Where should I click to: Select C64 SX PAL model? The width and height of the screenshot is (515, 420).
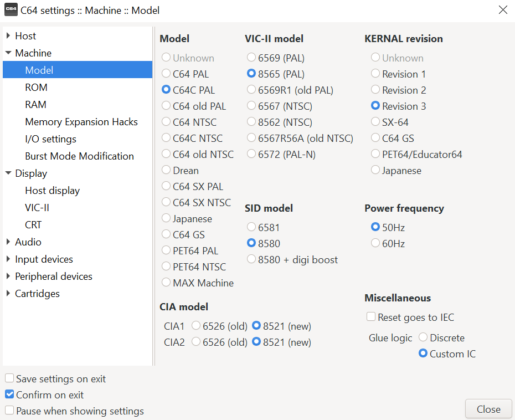tap(192, 186)
